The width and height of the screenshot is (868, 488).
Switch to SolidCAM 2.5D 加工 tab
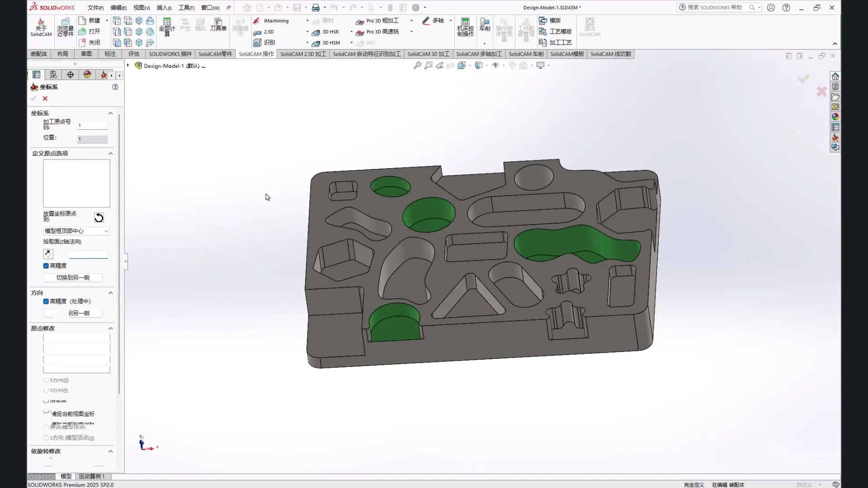point(303,54)
